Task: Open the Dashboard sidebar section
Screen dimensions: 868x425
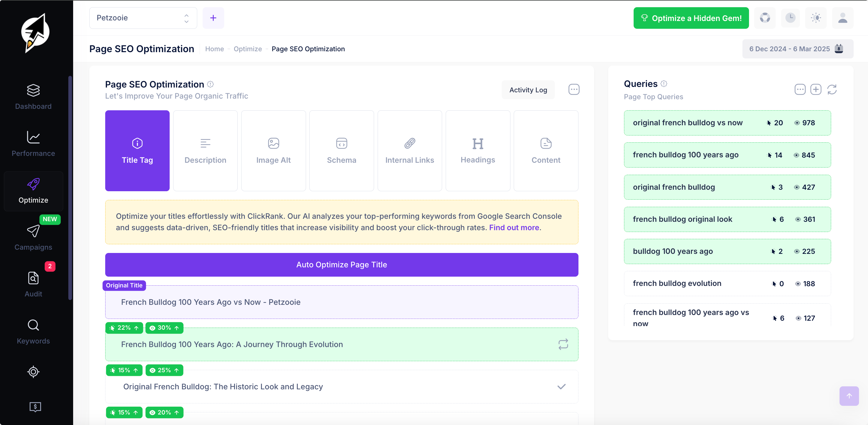Action: tap(33, 97)
